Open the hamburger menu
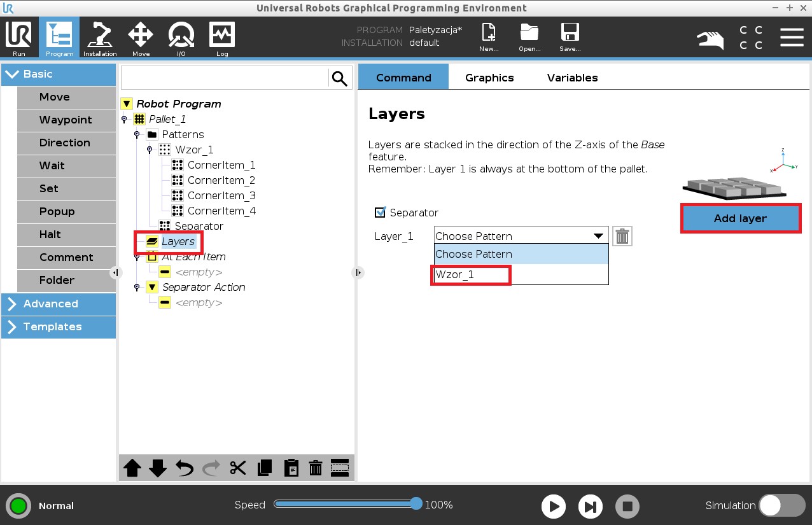 point(792,37)
